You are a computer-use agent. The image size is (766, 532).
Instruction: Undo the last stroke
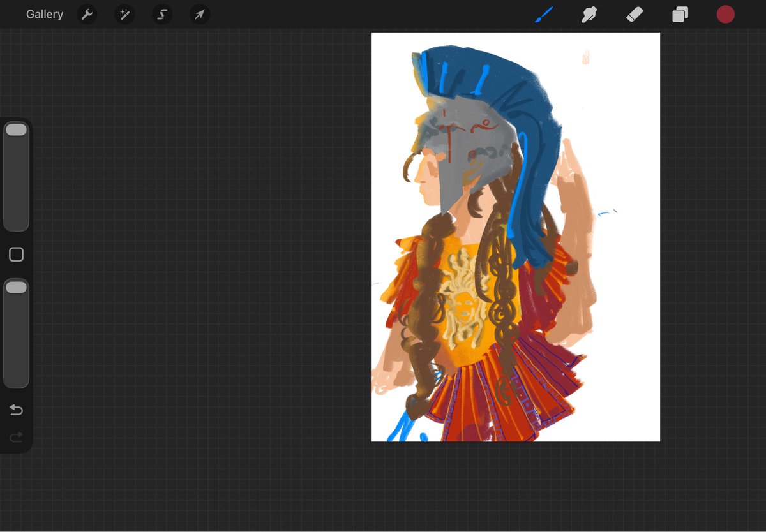tap(16, 410)
